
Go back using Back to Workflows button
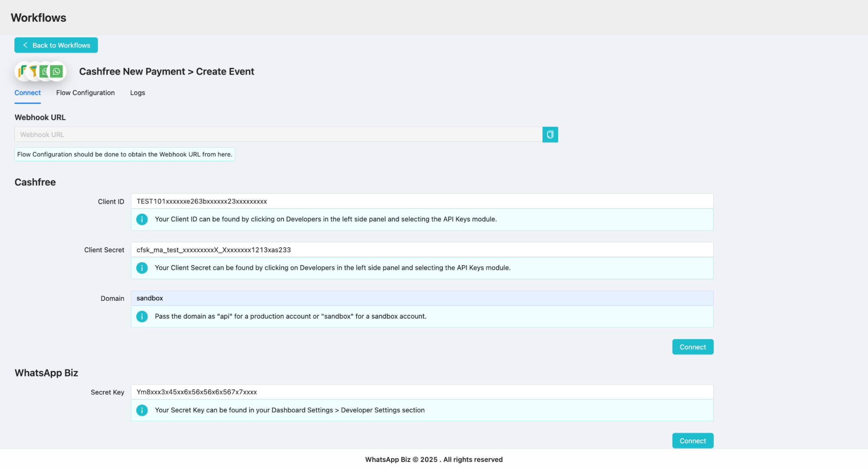56,45
